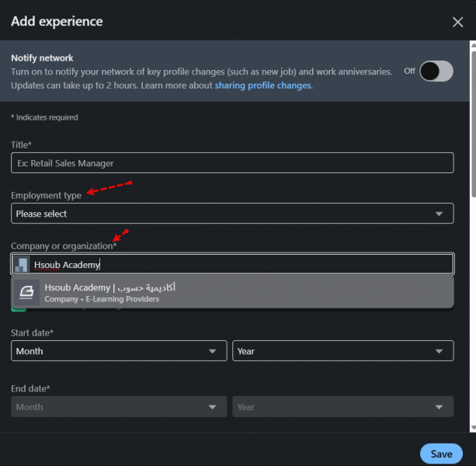Image resolution: width=476 pixels, height=466 pixels.
Task: Click the 'Employment type' label
Action: (46, 196)
